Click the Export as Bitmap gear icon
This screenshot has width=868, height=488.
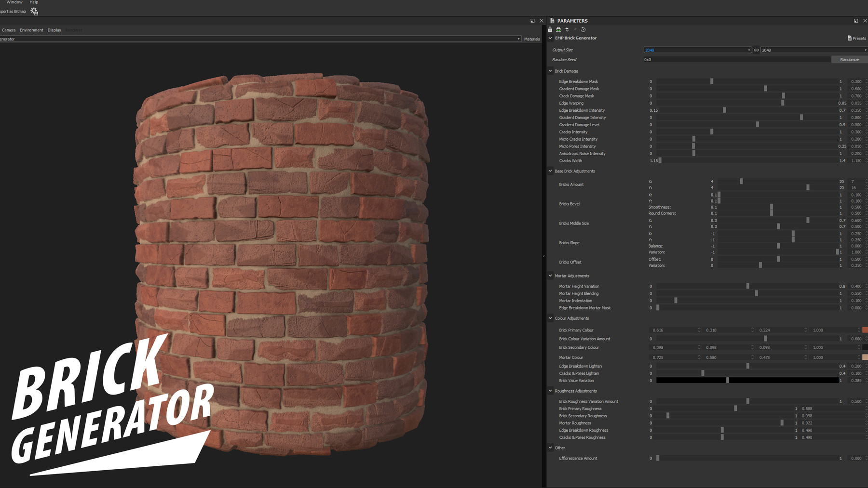[34, 11]
